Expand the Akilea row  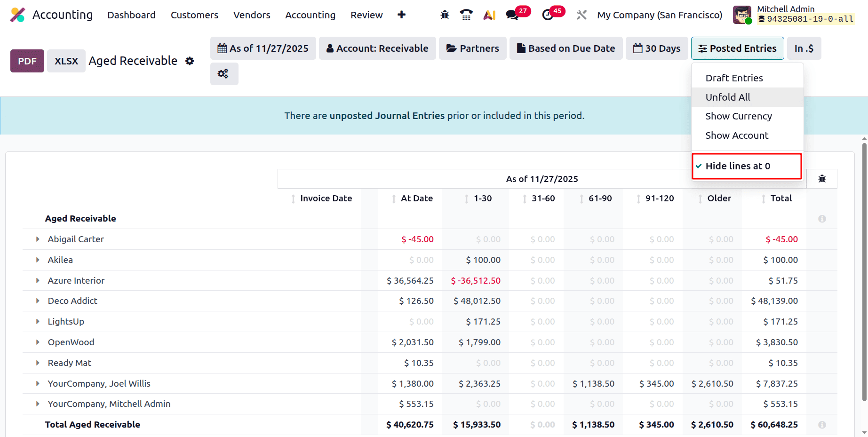click(38, 260)
